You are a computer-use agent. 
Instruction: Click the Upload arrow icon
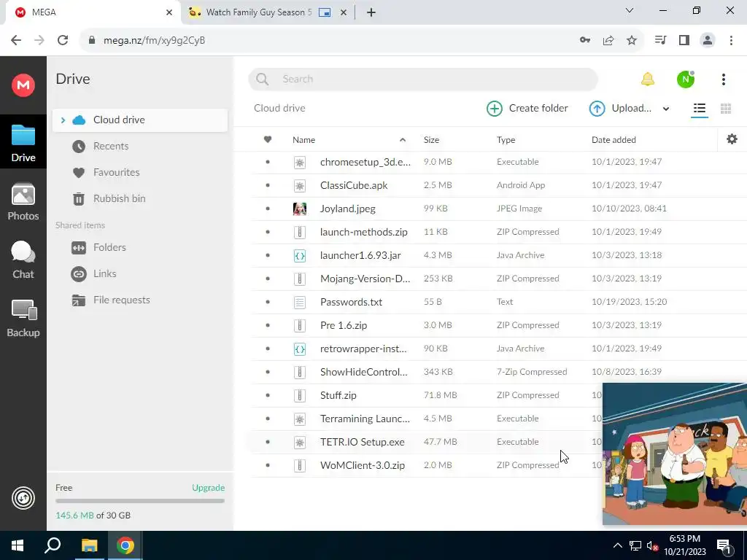[597, 108]
